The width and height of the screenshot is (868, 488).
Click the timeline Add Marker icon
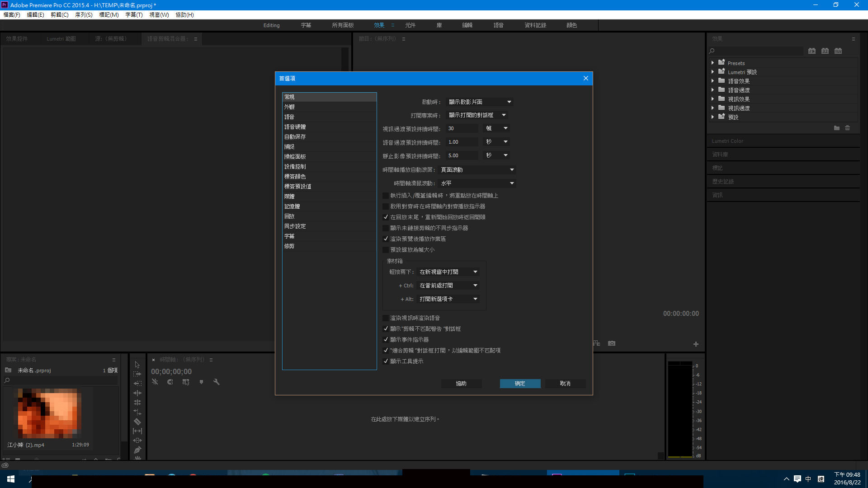tap(201, 382)
